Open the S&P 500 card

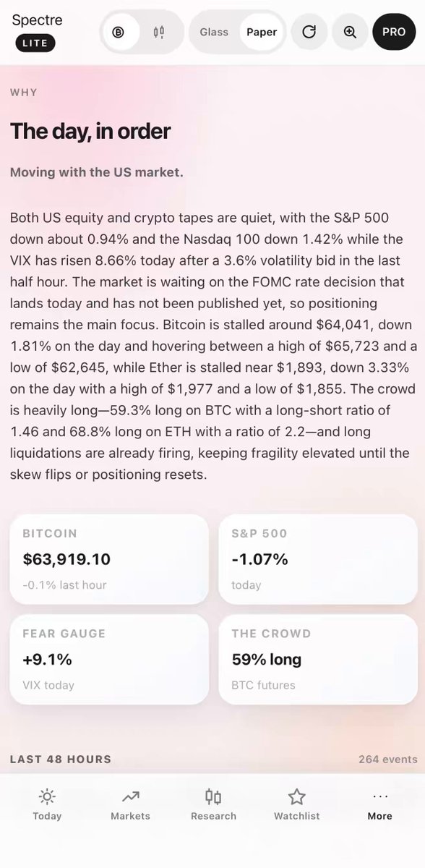pyautogui.click(x=318, y=559)
